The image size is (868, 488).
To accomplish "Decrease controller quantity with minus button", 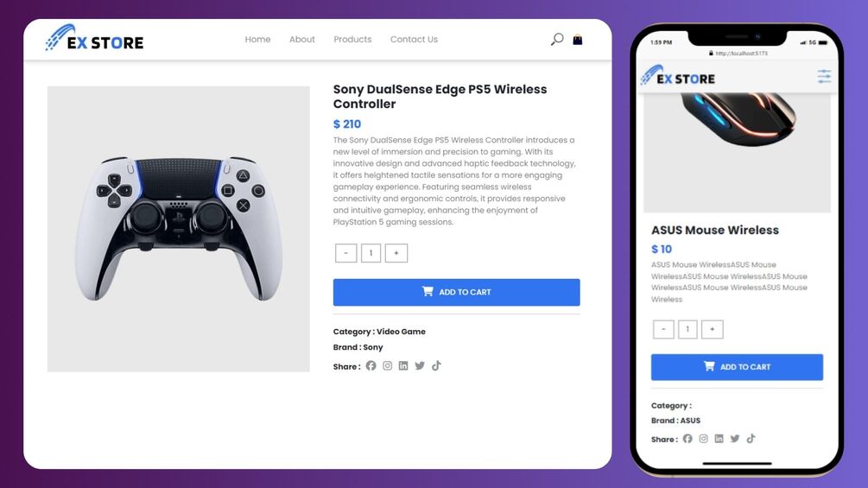I will point(346,253).
